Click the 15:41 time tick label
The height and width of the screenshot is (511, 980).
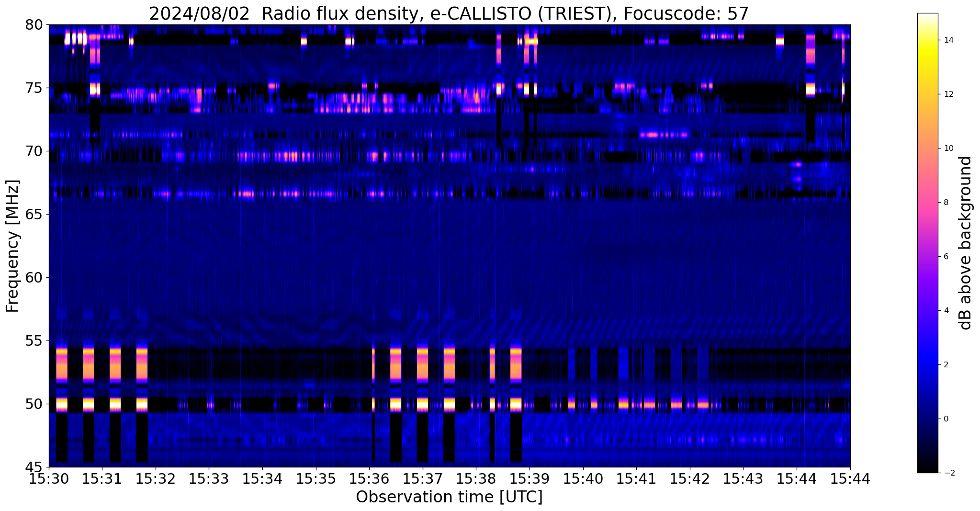pyautogui.click(x=636, y=478)
